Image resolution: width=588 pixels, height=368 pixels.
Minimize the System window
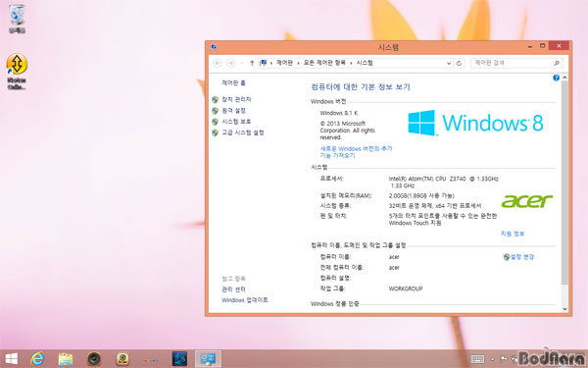point(530,46)
